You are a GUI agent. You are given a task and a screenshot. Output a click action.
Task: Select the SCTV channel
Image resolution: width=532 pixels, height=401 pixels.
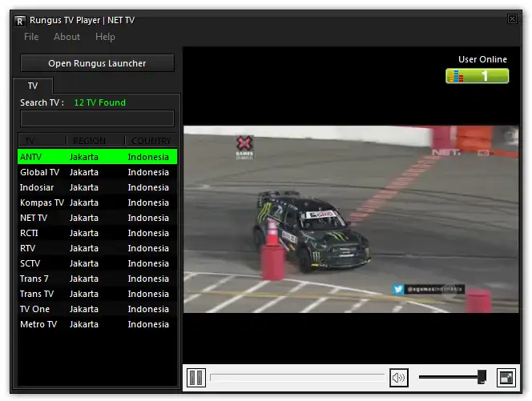pos(98,263)
